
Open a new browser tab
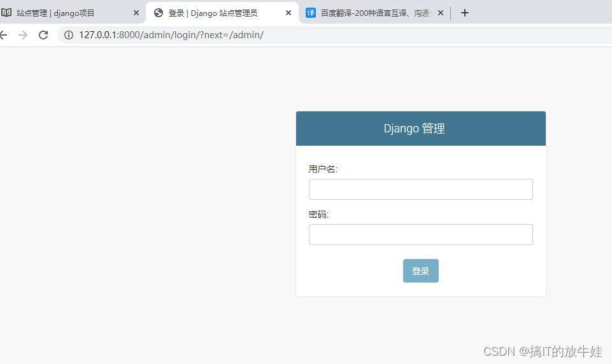tap(464, 13)
